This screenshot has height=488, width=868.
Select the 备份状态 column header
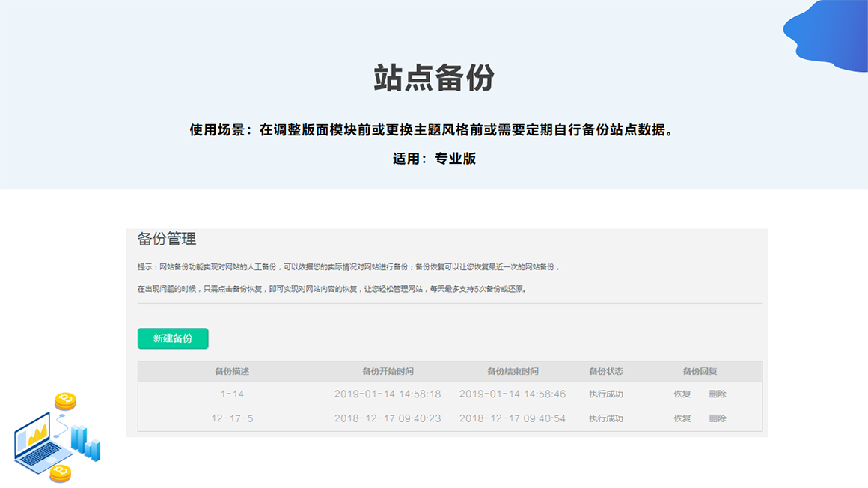coord(606,372)
